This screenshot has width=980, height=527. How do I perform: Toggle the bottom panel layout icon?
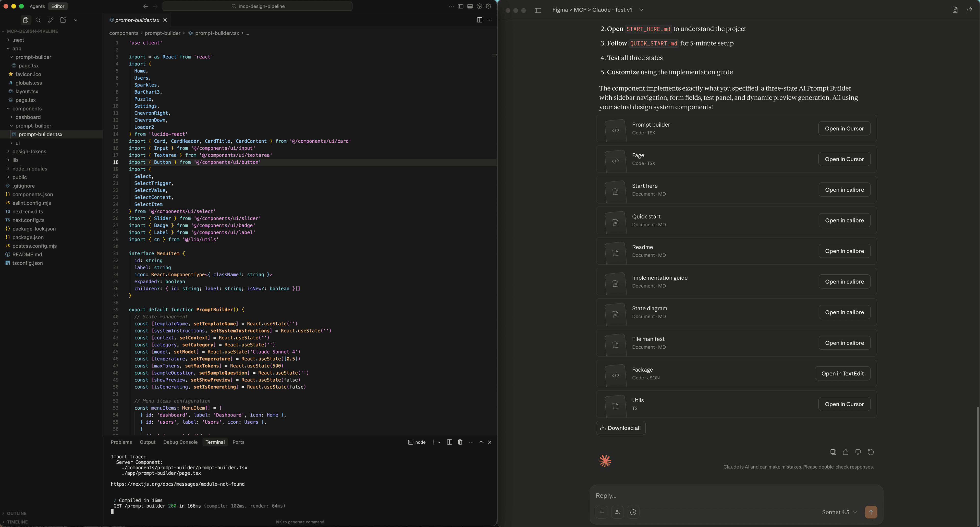click(x=470, y=6)
